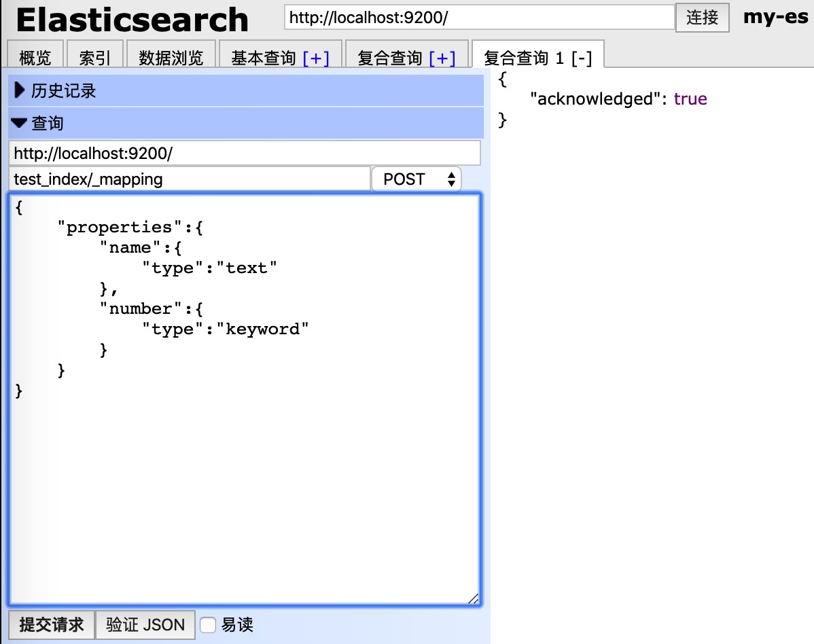Select the 复合查询 tab
Viewport: 814px width, 644px height.
390,58
